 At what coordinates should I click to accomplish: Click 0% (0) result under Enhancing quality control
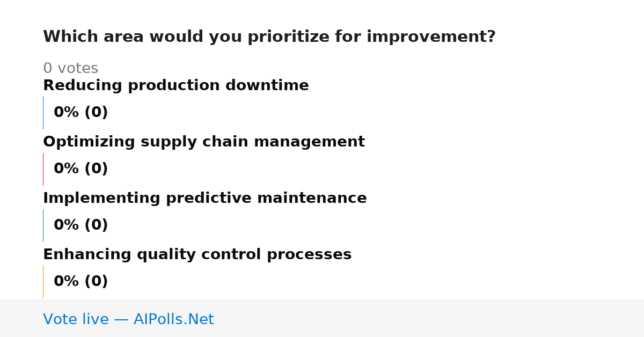81,282
